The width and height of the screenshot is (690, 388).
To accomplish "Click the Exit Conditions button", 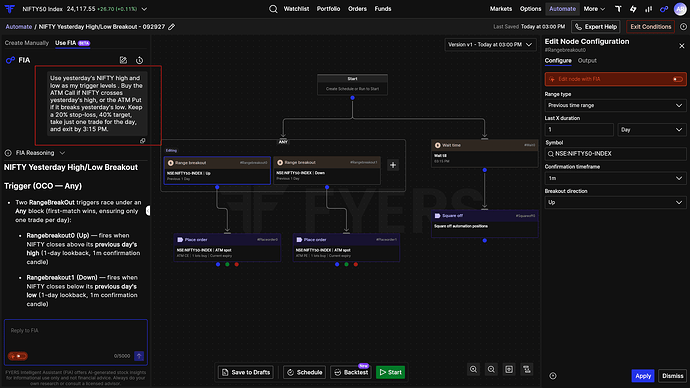I will (650, 27).
